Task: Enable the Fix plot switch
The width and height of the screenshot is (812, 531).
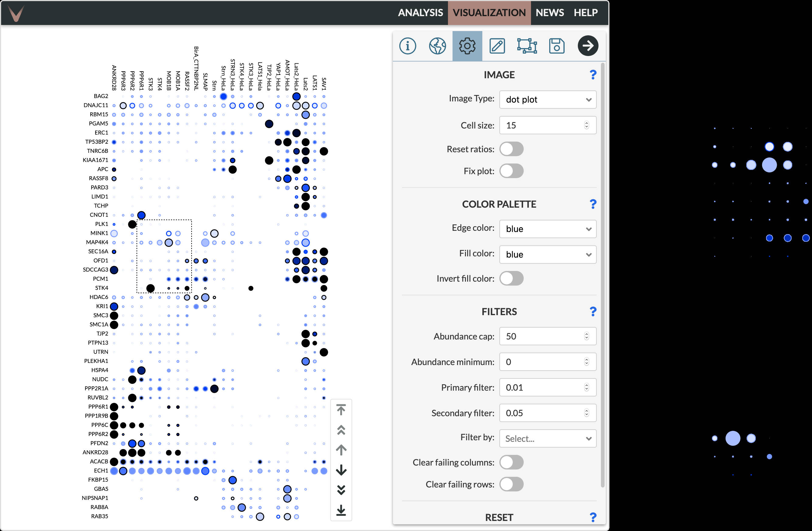Action: [x=511, y=171]
